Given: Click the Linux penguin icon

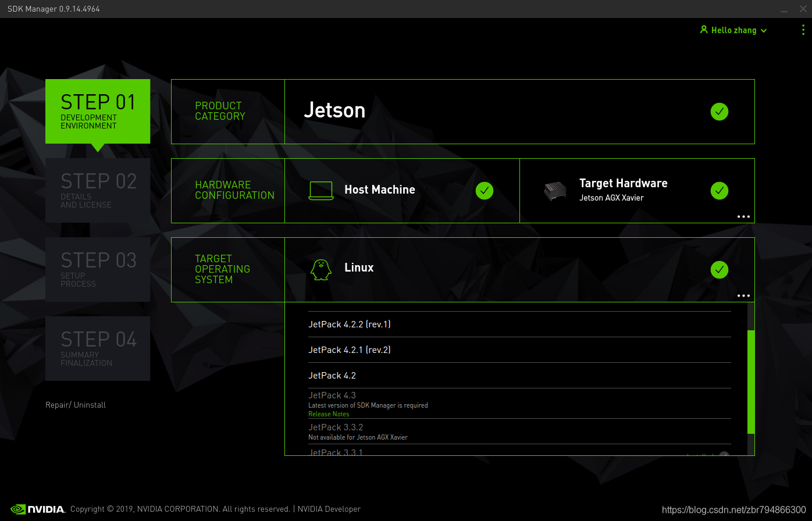Looking at the screenshot, I should [x=320, y=270].
